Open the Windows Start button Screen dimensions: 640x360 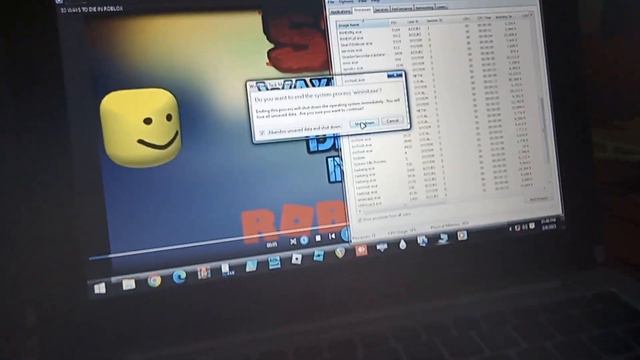pos(100,288)
